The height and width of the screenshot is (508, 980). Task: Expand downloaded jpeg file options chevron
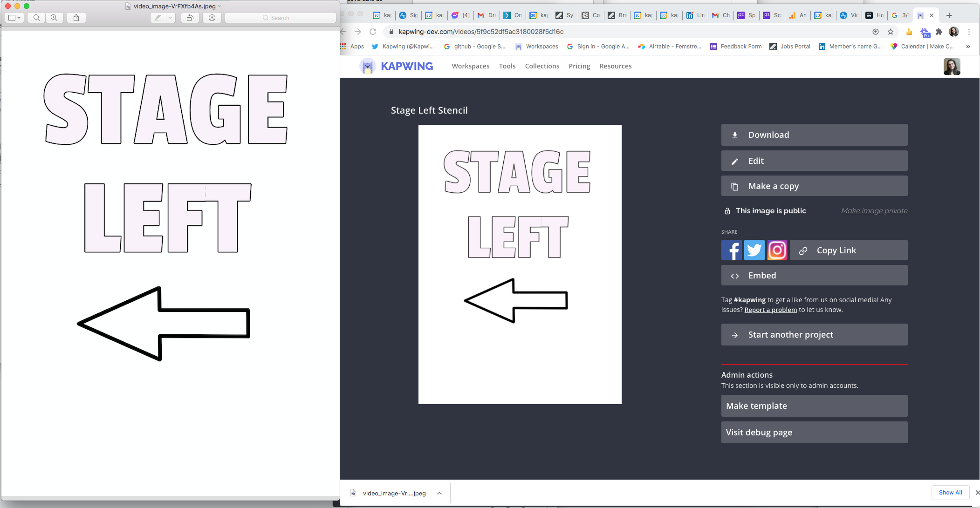(439, 493)
